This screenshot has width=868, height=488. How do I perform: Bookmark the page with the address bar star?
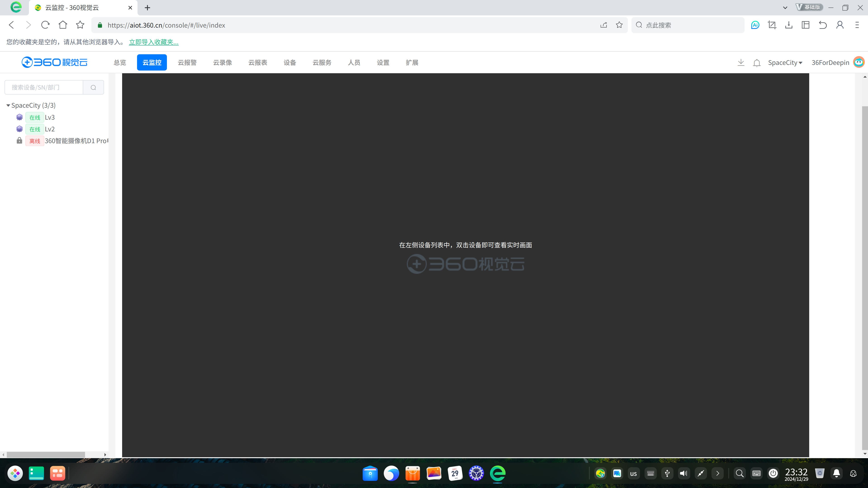point(619,25)
